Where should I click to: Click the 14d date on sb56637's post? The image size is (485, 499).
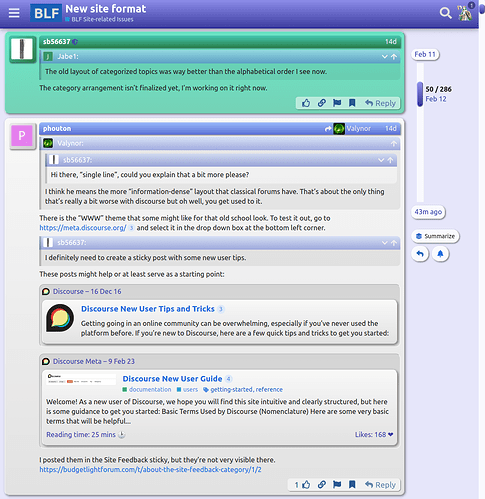click(391, 42)
